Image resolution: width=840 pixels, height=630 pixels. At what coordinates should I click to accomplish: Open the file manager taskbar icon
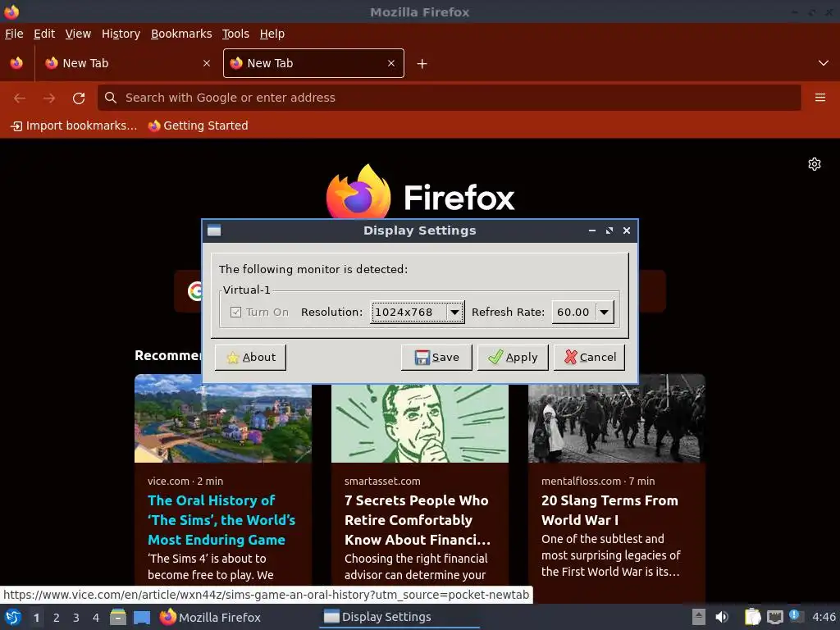click(x=118, y=617)
